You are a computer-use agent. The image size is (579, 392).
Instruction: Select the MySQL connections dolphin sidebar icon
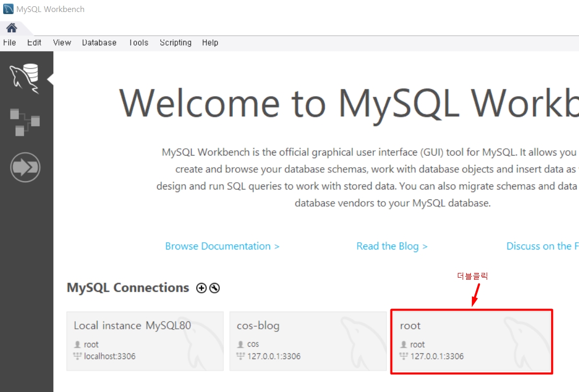25,78
